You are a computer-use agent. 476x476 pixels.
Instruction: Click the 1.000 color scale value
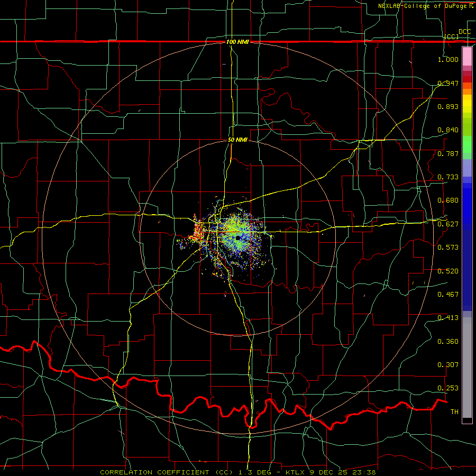pos(448,59)
